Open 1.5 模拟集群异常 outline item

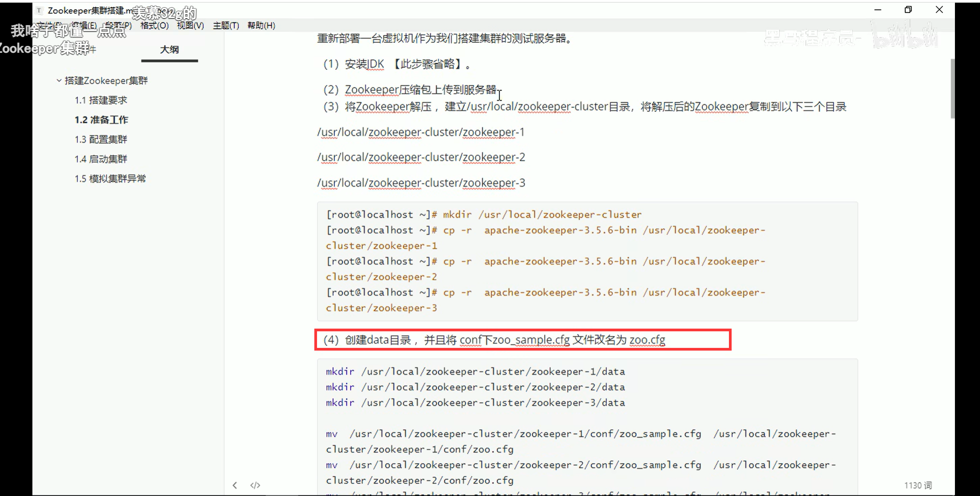110,179
